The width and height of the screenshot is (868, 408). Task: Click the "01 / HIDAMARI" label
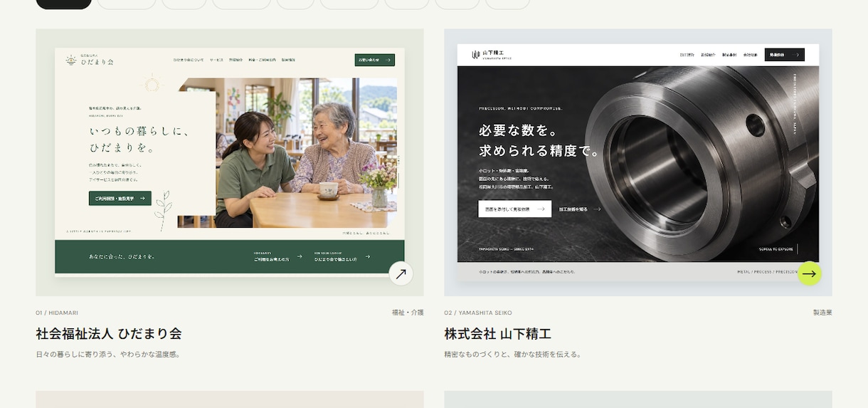pos(57,313)
